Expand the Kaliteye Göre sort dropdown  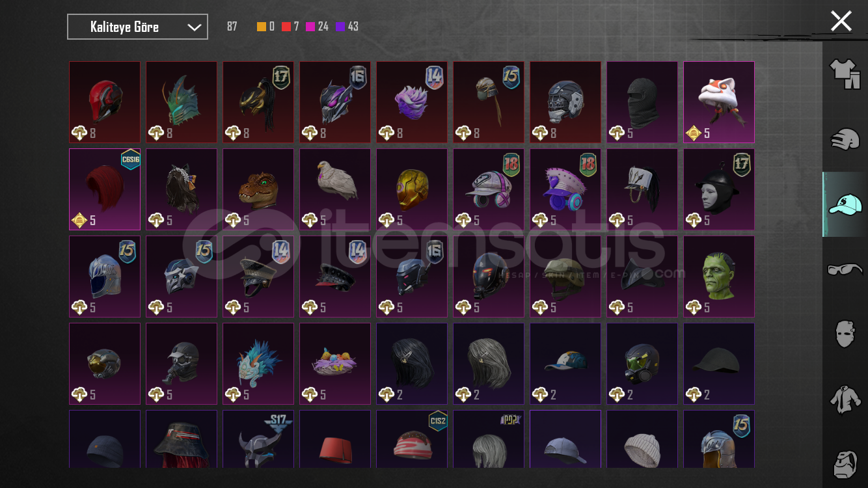coord(137,27)
